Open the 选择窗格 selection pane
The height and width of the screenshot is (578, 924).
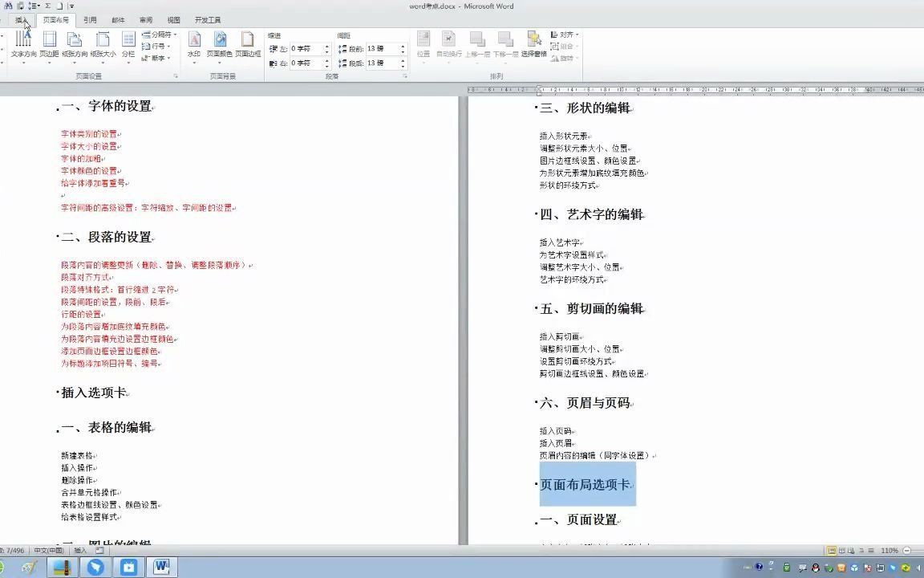(534, 46)
